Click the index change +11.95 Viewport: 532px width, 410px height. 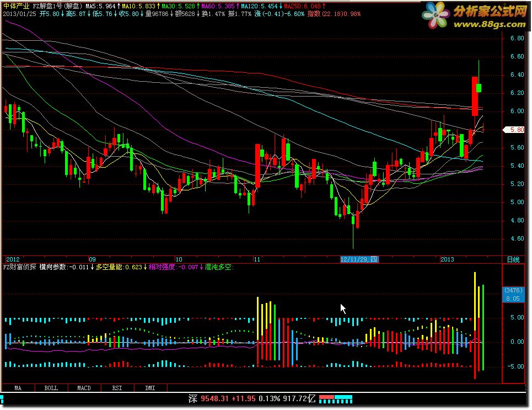[x=244, y=398]
